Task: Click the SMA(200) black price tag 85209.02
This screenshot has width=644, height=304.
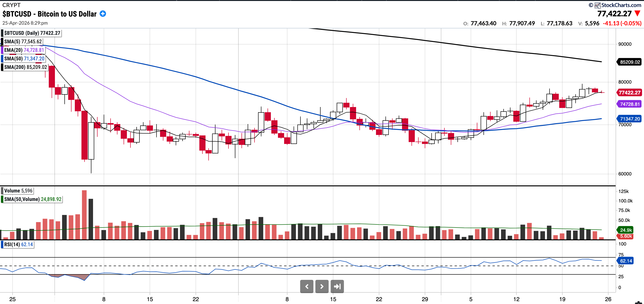Action: point(630,62)
